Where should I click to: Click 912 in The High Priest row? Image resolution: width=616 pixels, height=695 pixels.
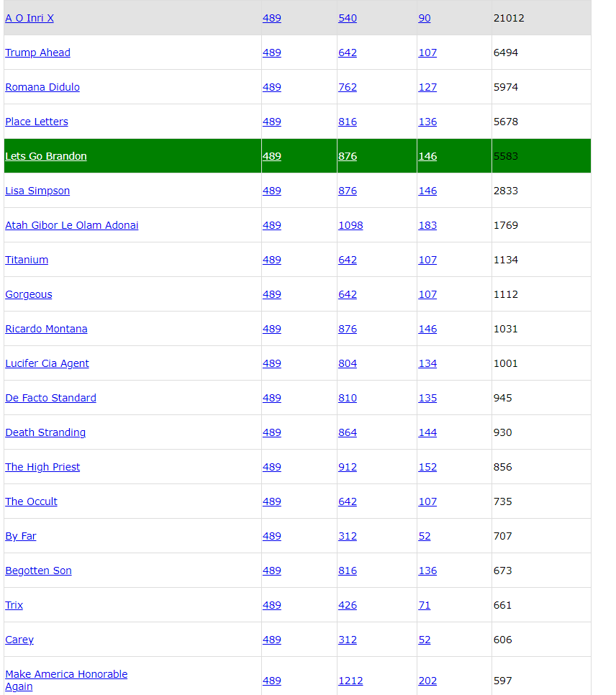click(348, 468)
